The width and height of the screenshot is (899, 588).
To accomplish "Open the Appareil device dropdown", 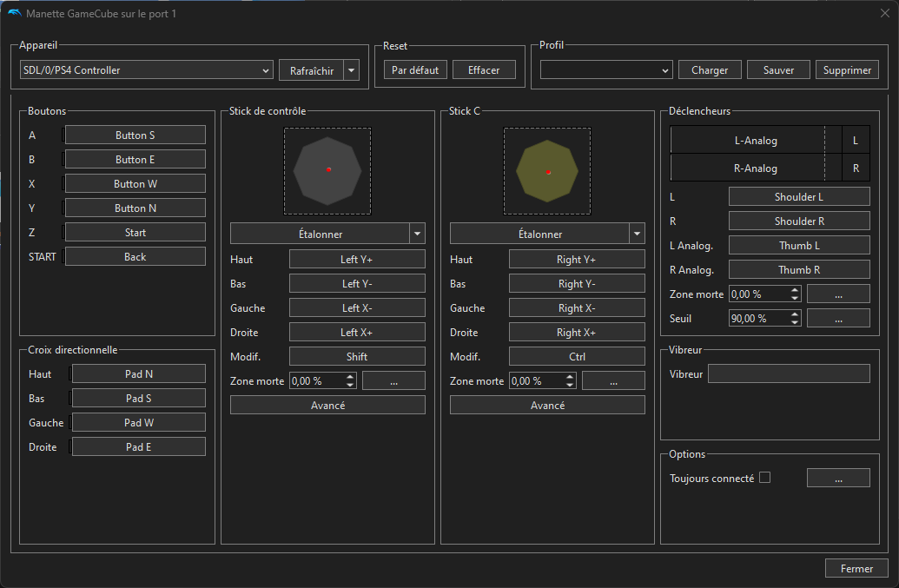I will [146, 70].
